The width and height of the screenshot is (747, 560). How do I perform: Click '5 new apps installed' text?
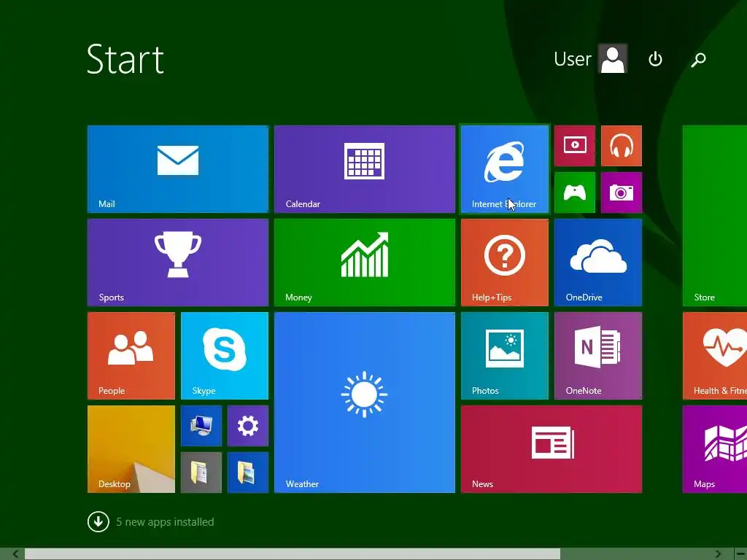[x=165, y=522]
